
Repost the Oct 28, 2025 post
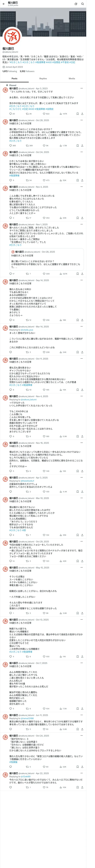pyautogui.click(x=29, y=146)
